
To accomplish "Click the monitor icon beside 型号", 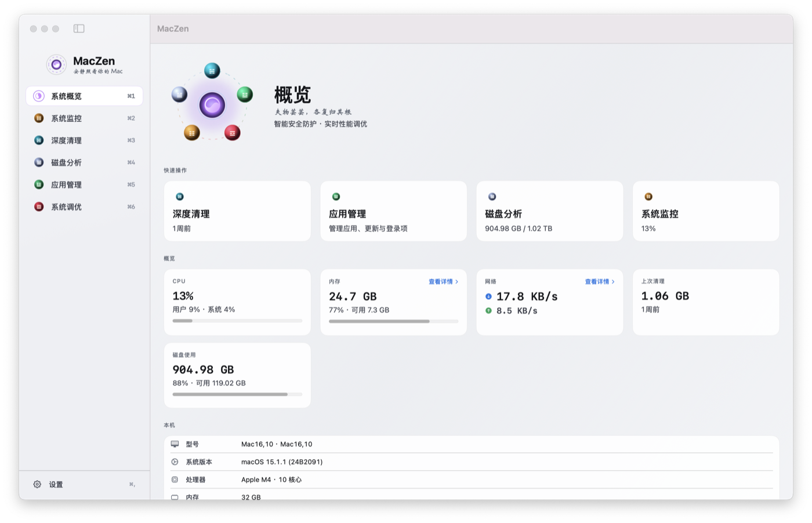I will pos(175,444).
